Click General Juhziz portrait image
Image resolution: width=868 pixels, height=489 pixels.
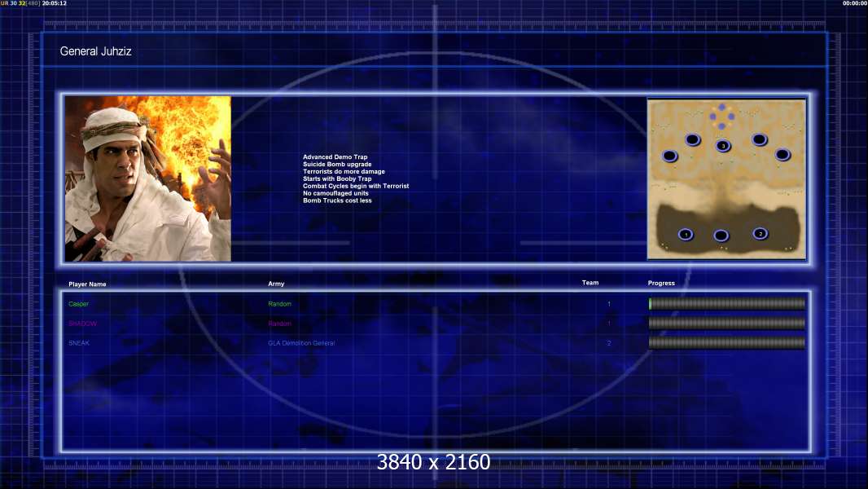[148, 178]
